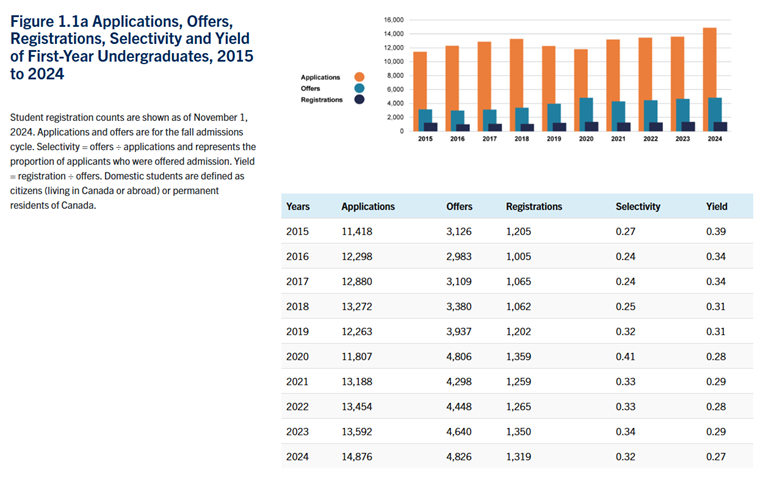This screenshot has width=763, height=481.
Task: Select the 2020 row year cell
Action: click(x=297, y=356)
